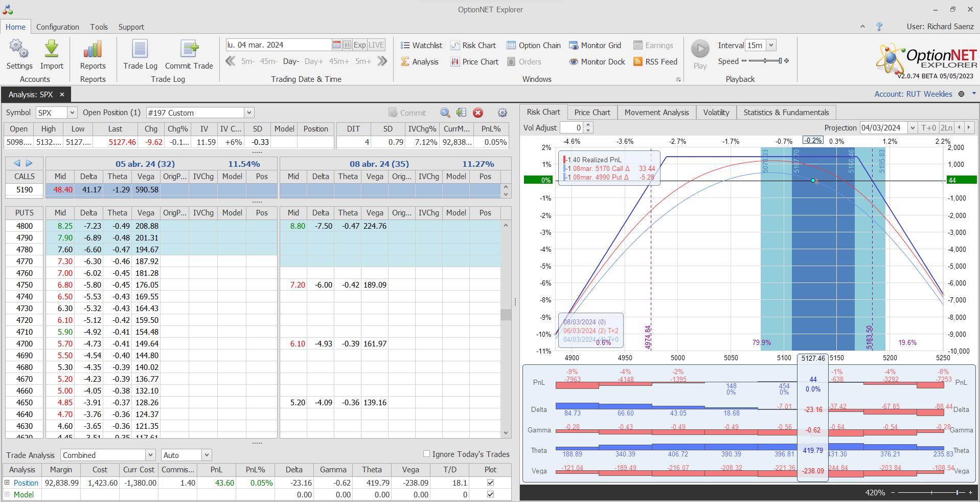Image resolution: width=980 pixels, height=502 pixels.
Task: Toggle the Model row Plot checkbox
Action: [x=490, y=494]
